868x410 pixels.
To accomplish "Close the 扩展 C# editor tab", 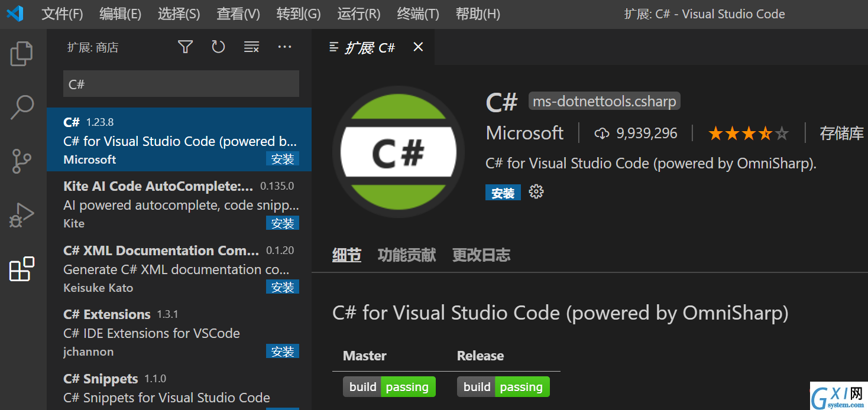I will (x=418, y=47).
